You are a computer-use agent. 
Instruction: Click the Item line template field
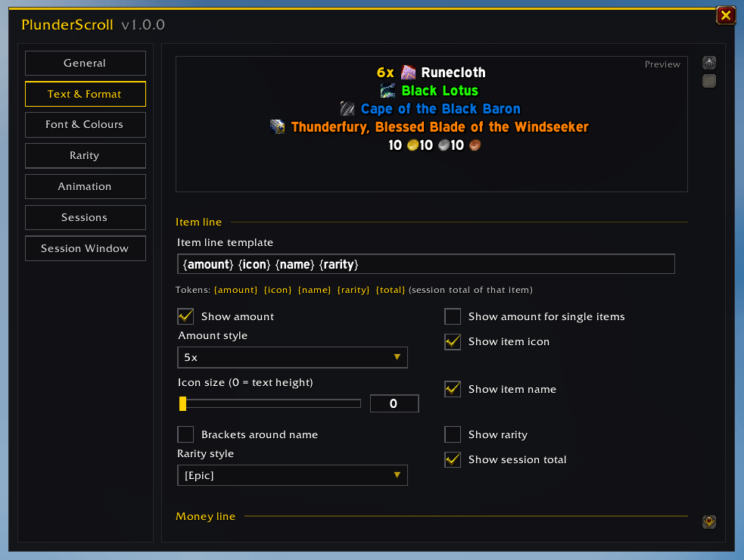[x=425, y=264]
